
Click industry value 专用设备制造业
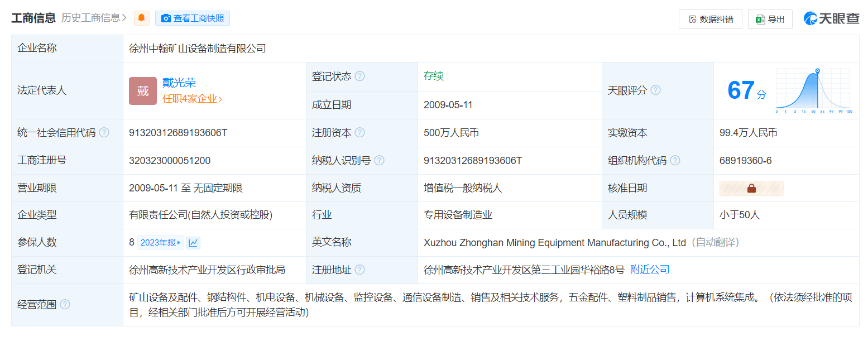tap(458, 215)
